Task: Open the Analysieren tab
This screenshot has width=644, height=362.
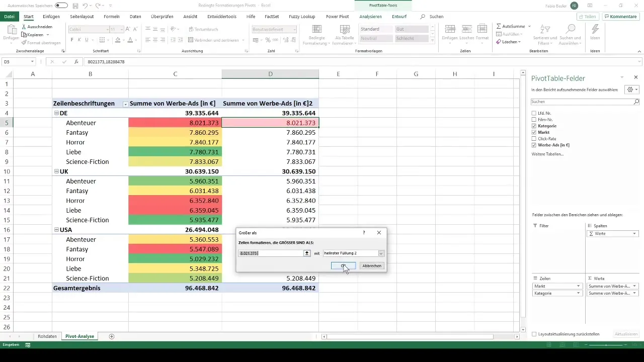Action: (370, 17)
